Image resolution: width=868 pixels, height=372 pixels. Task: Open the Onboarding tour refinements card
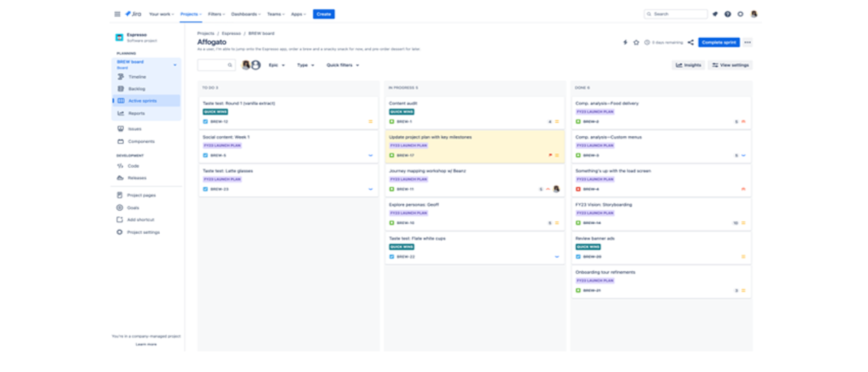click(661, 281)
